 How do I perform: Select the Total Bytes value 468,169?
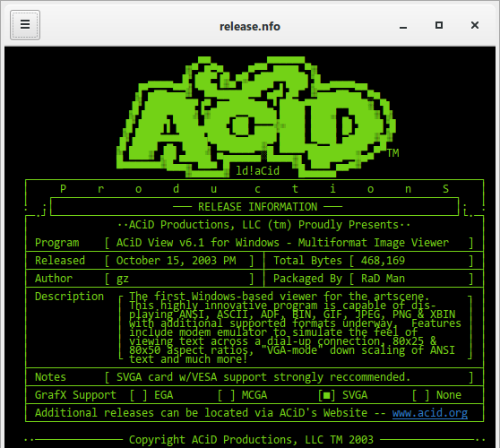pyautogui.click(x=383, y=261)
